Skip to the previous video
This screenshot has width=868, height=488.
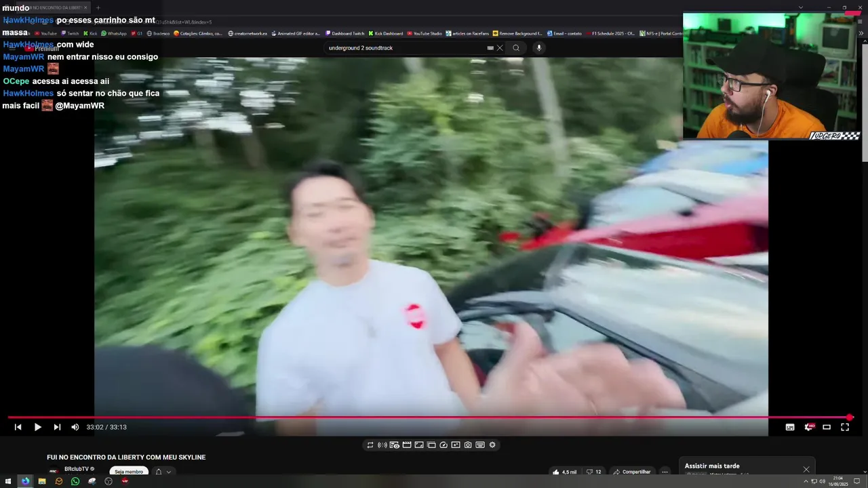click(x=18, y=427)
